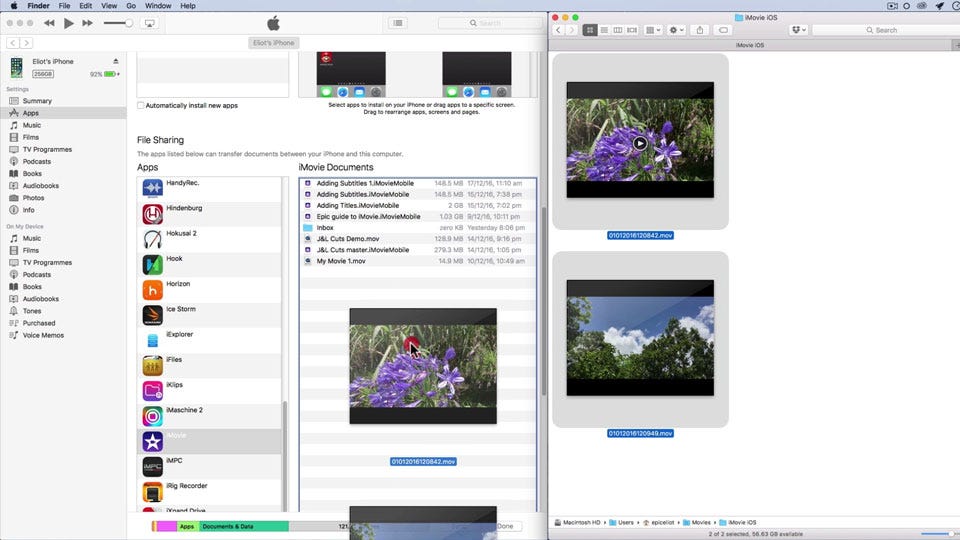Click the list view icon in iTunes toolbar
Viewport: 960px width, 540px height.
(398, 23)
